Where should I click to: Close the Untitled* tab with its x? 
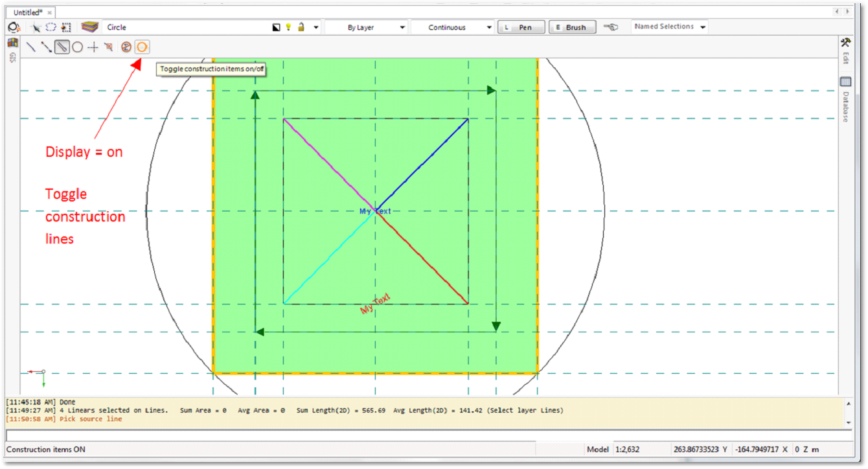(x=50, y=13)
